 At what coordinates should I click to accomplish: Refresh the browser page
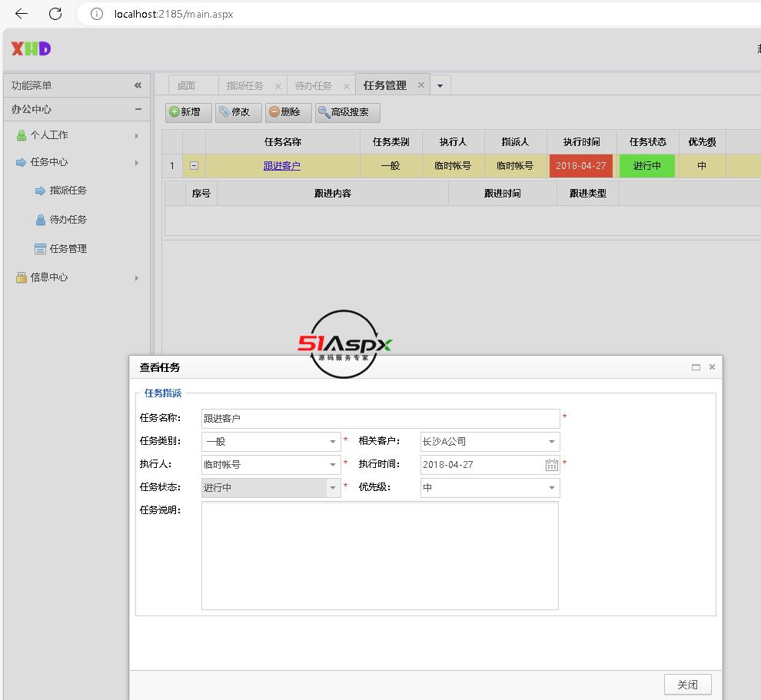pos(55,14)
